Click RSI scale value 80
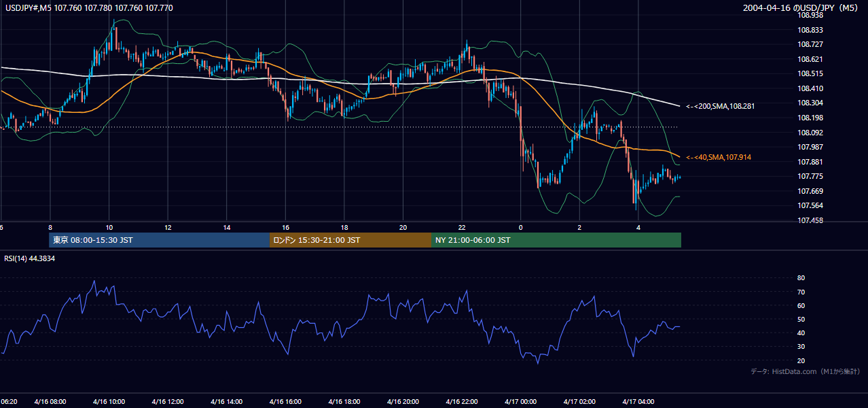Screen dimensions: 868x408 pos(801,278)
